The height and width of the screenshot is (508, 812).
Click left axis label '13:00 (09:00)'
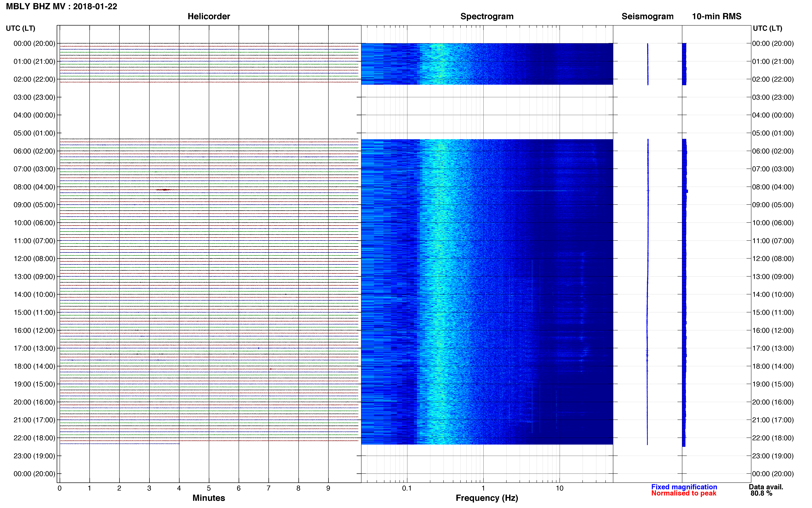[34, 277]
